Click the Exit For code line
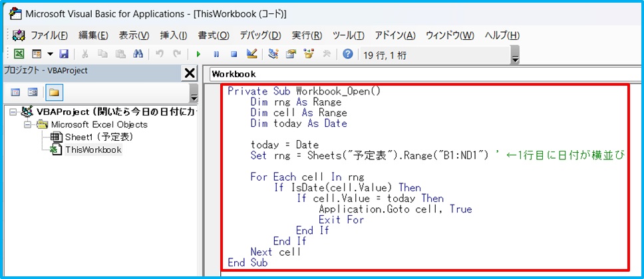The height and width of the screenshot is (279, 644). 341,219
